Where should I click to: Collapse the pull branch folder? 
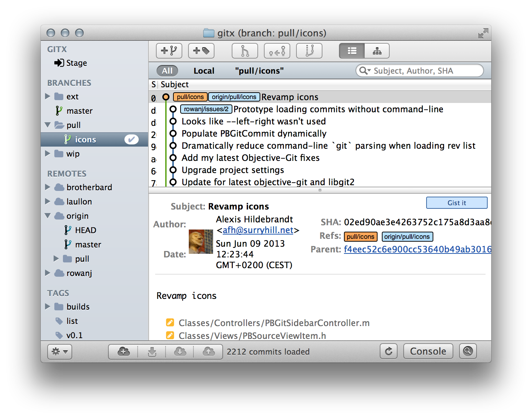coord(48,125)
